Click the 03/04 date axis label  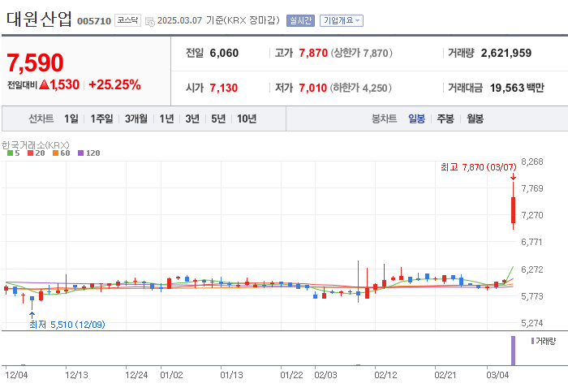point(497,375)
